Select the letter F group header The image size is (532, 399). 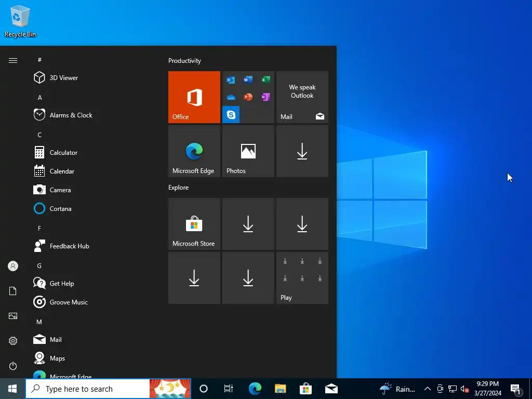(x=39, y=229)
